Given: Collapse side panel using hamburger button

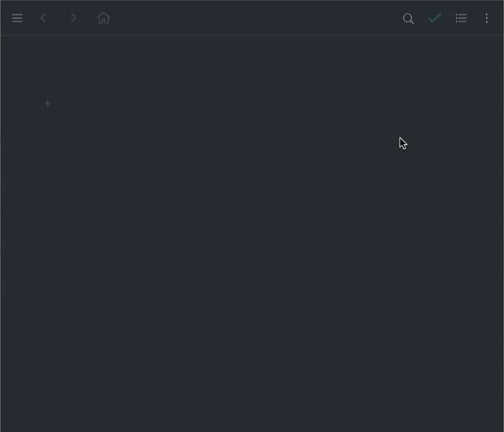Looking at the screenshot, I should tap(17, 18).
